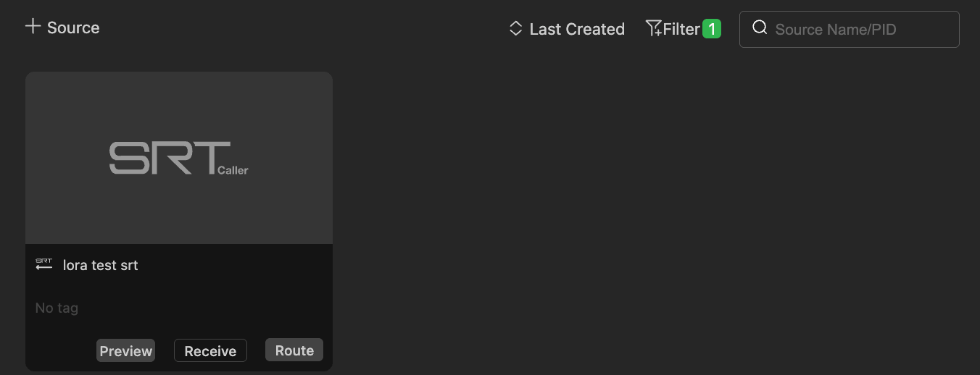Click the small Caller text in thumbnail

click(233, 170)
